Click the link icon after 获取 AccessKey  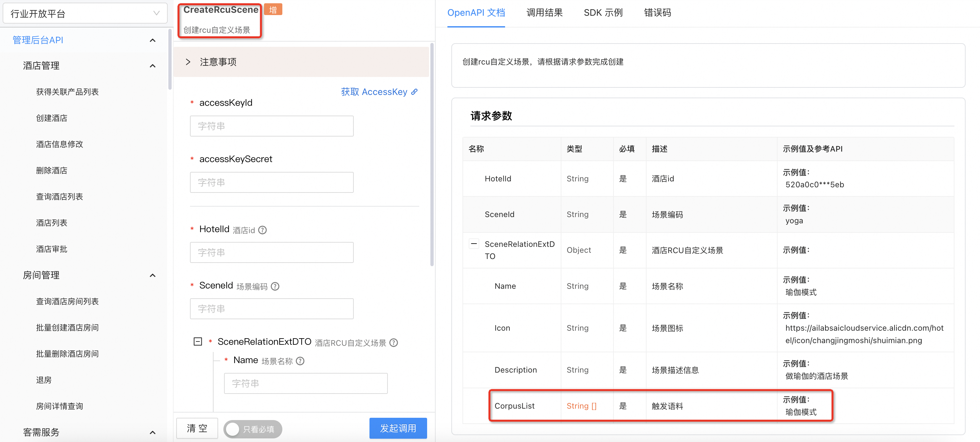414,92
